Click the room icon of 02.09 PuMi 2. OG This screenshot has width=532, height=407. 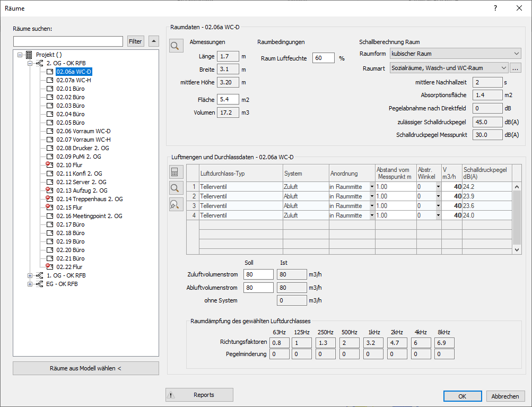coord(50,157)
